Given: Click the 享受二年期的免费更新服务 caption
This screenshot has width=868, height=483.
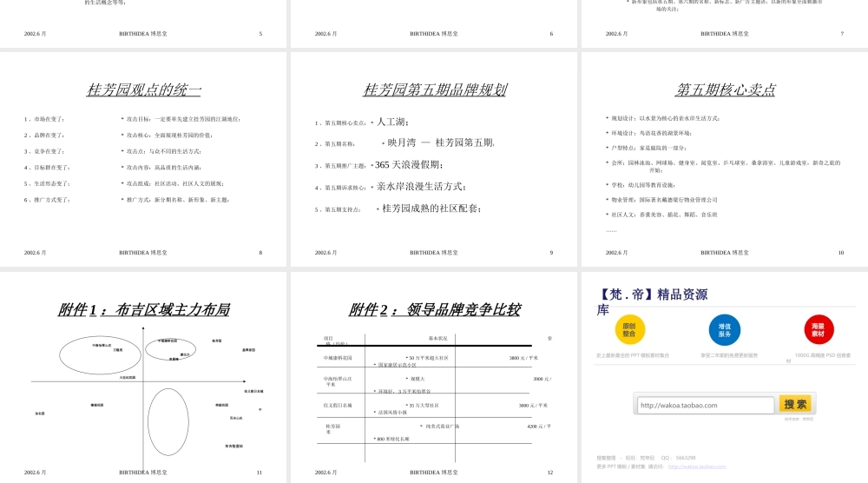Looking at the screenshot, I should (x=729, y=355).
